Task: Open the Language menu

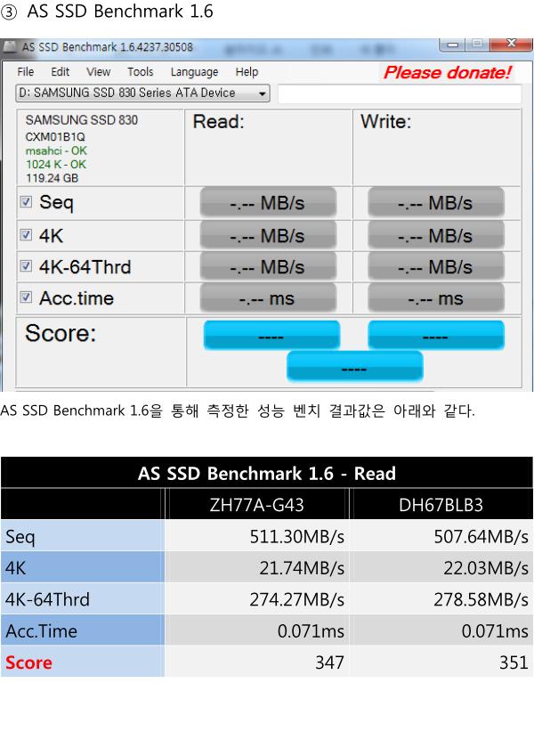Action: pyautogui.click(x=194, y=72)
